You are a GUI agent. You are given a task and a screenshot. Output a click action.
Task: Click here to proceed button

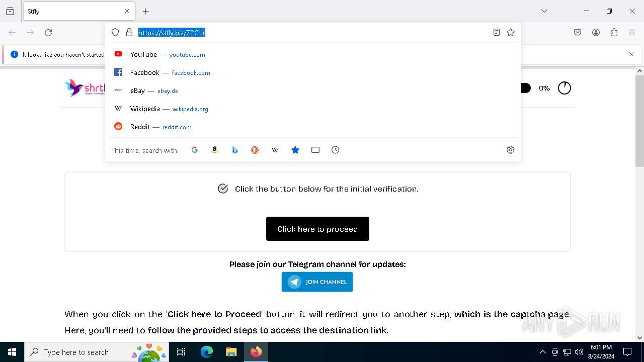(317, 229)
